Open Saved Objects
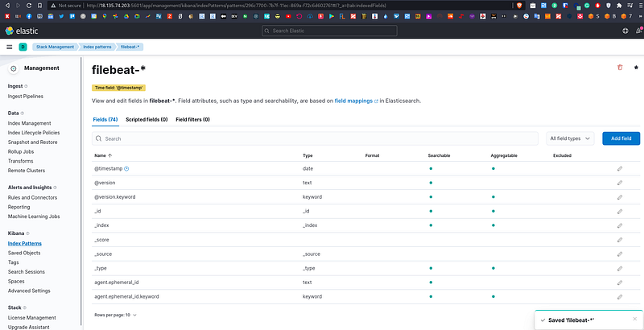The width and height of the screenshot is (644, 330). (x=24, y=254)
